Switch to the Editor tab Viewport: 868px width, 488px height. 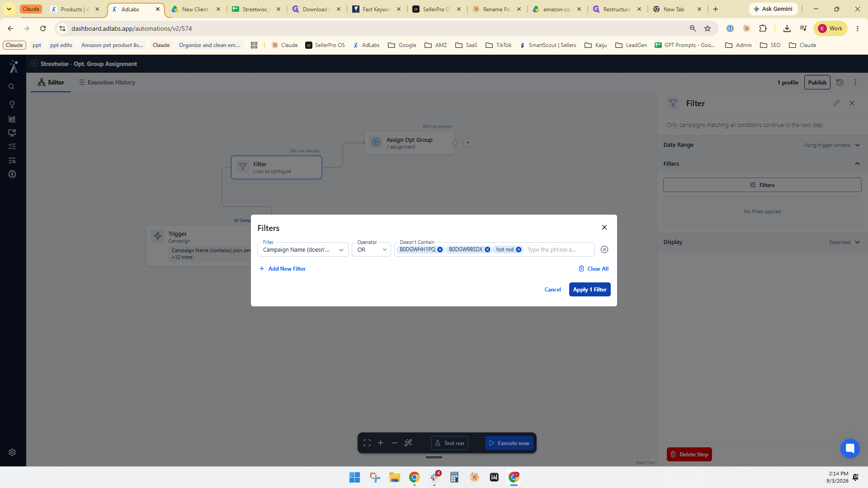[51, 82]
